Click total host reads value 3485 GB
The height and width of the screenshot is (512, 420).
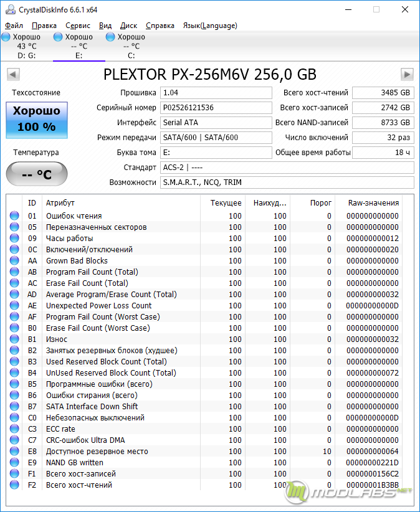coord(383,93)
